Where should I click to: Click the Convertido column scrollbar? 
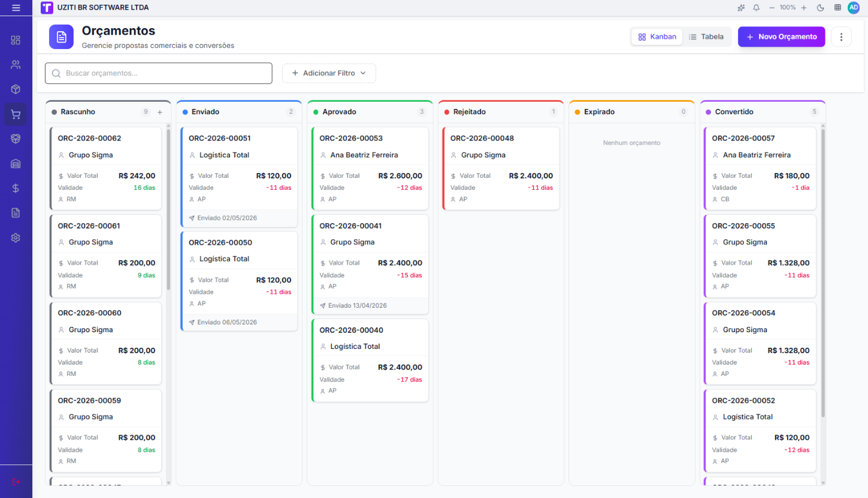click(823, 273)
